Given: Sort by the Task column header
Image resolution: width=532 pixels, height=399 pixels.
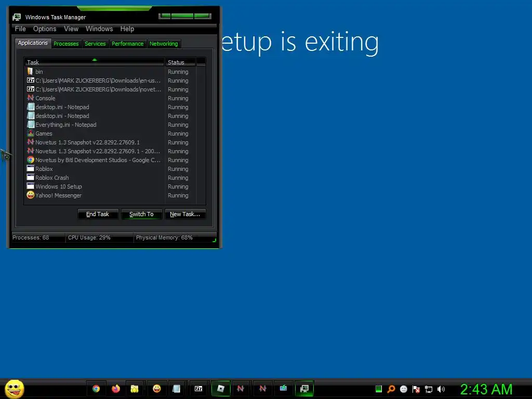Looking at the screenshot, I should [95, 62].
